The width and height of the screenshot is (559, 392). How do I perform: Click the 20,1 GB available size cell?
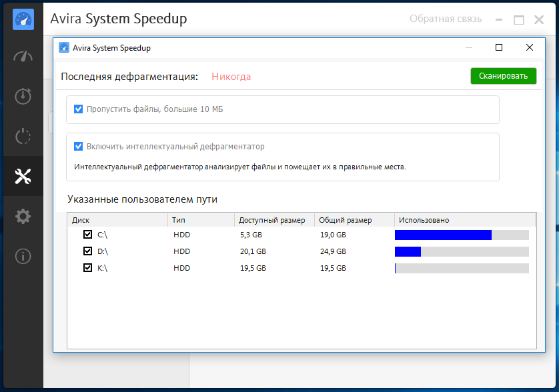tap(253, 251)
